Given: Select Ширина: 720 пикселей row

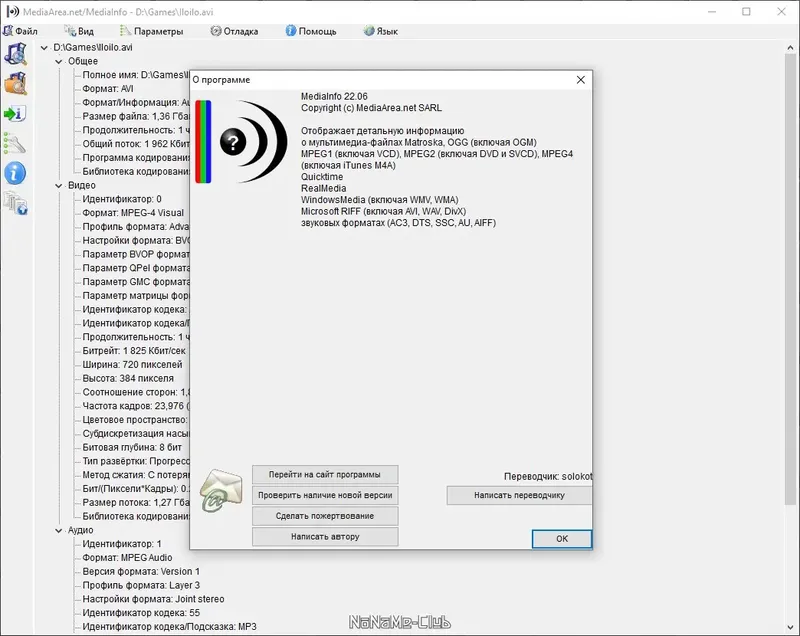Looking at the screenshot, I should pos(132,365).
